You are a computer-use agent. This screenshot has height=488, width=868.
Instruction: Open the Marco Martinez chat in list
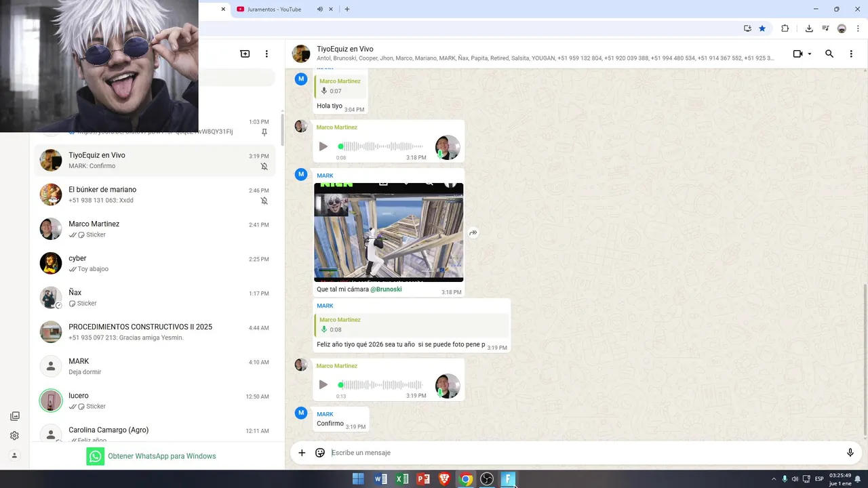point(155,229)
